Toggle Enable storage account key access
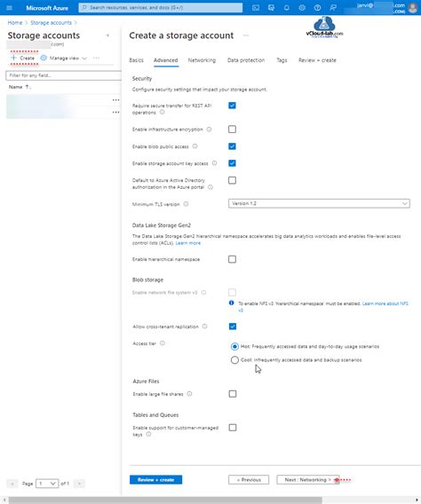421x504 pixels. 232,163
